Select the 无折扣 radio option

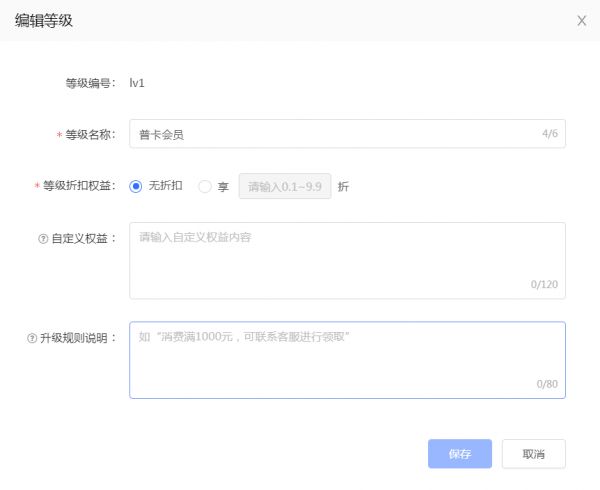[x=136, y=186]
